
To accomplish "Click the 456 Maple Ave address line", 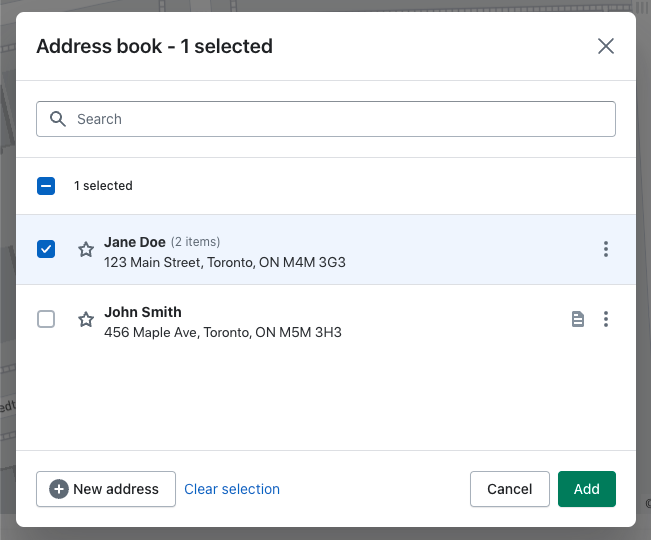I will pyautogui.click(x=223, y=332).
